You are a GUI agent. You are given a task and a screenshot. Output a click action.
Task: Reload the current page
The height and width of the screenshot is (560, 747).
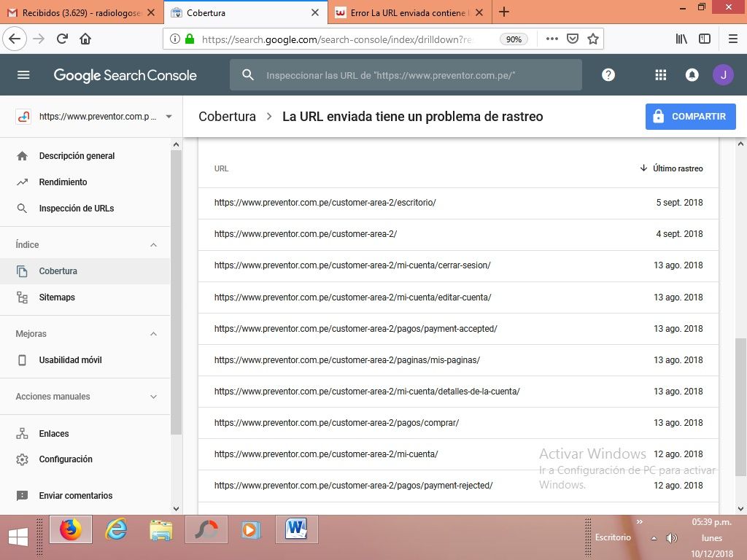(x=62, y=39)
